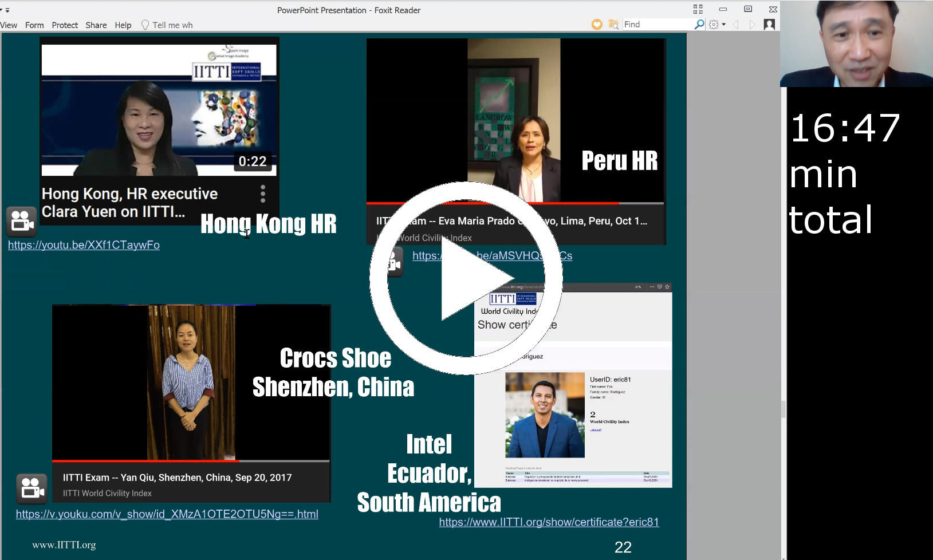Viewport: 933px width, 560px height.
Task: Click the Crocs Shoe heading text
Action: click(x=336, y=358)
